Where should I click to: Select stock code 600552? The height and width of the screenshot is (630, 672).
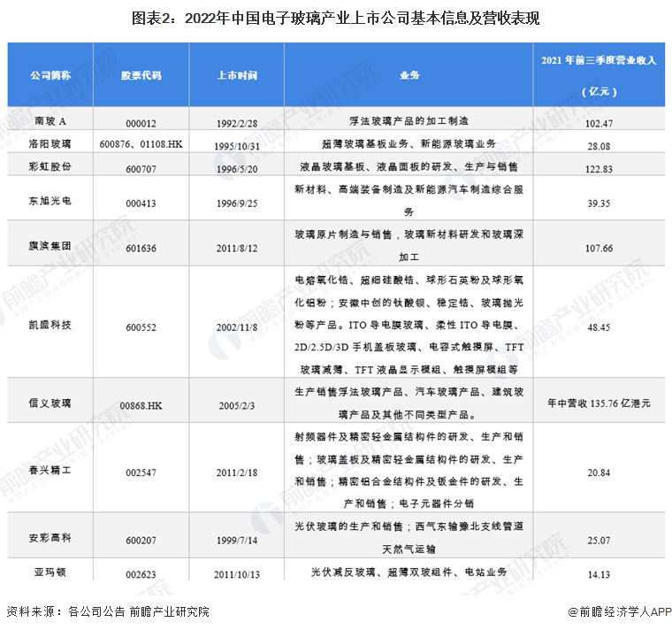[141, 327]
